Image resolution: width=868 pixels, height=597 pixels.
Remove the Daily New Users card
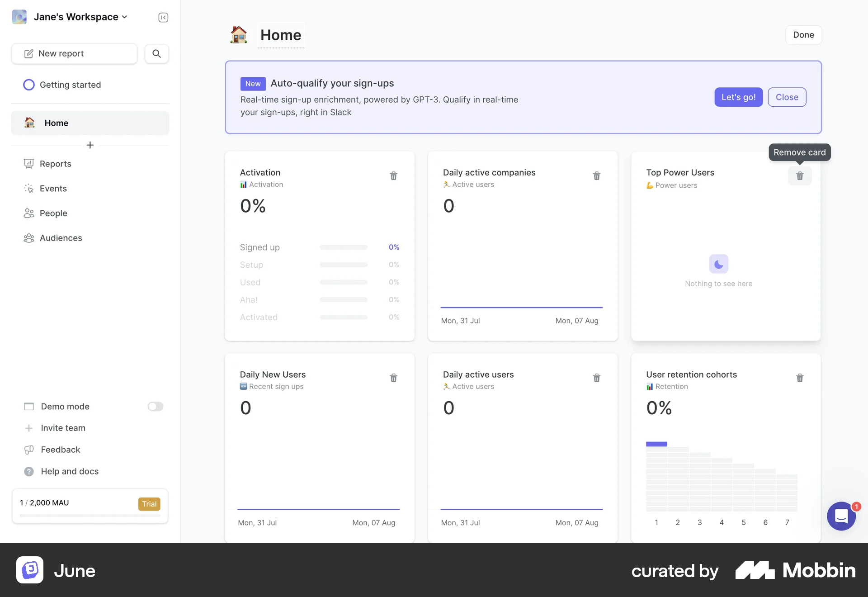(x=393, y=378)
